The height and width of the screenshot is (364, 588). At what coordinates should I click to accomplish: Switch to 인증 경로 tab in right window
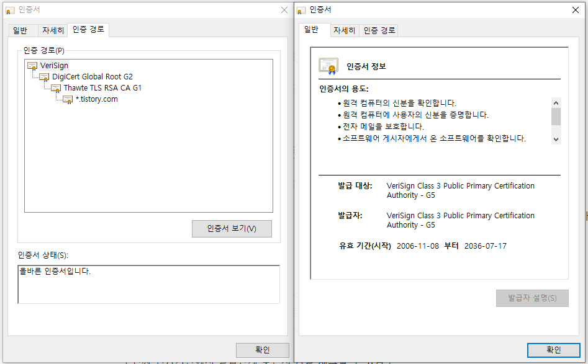[x=379, y=30]
